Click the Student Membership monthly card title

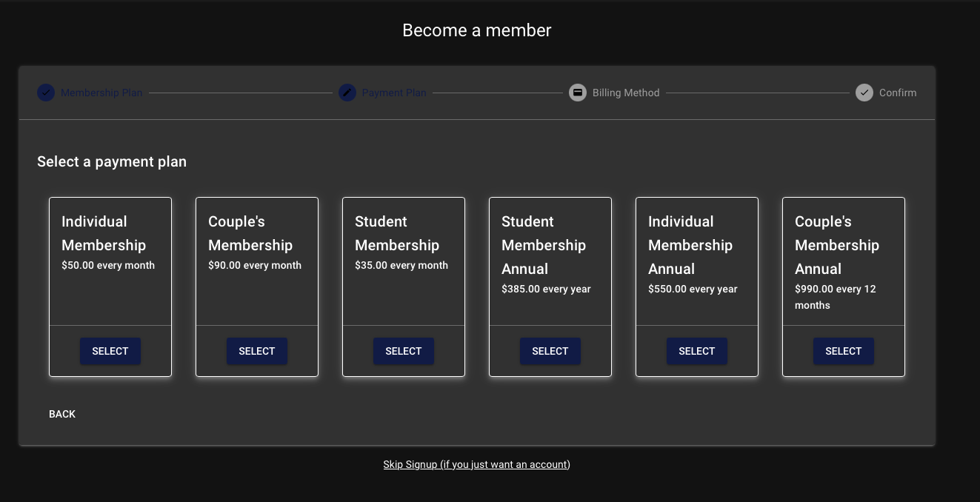point(397,233)
